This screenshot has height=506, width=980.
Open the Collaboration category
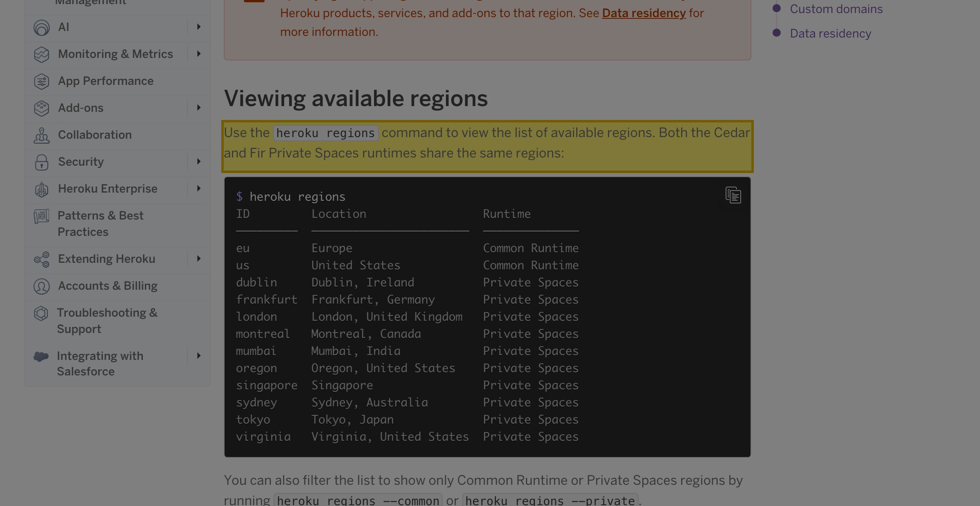pos(95,135)
